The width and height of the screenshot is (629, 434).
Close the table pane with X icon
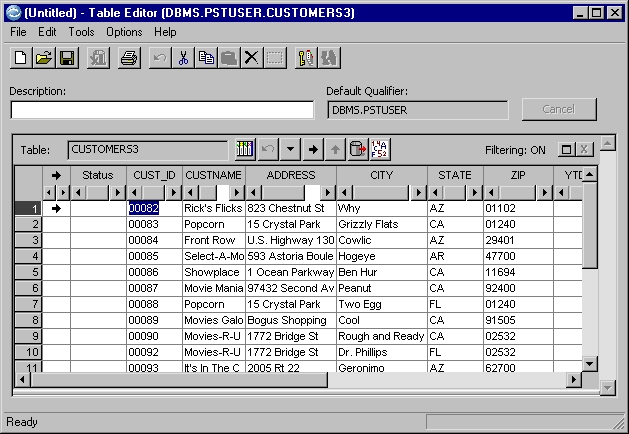point(584,150)
